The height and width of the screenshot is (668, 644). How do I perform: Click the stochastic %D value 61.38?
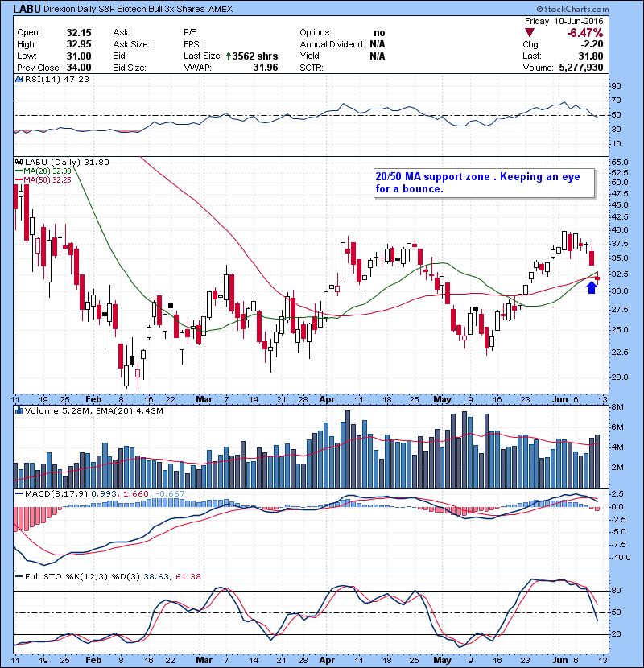[x=188, y=577]
